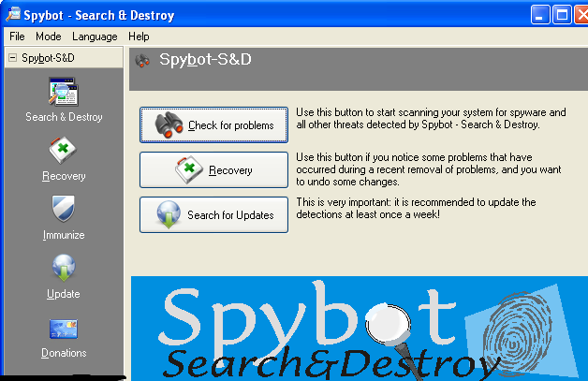Click 'Use this button to start scanning' text

click(431, 119)
